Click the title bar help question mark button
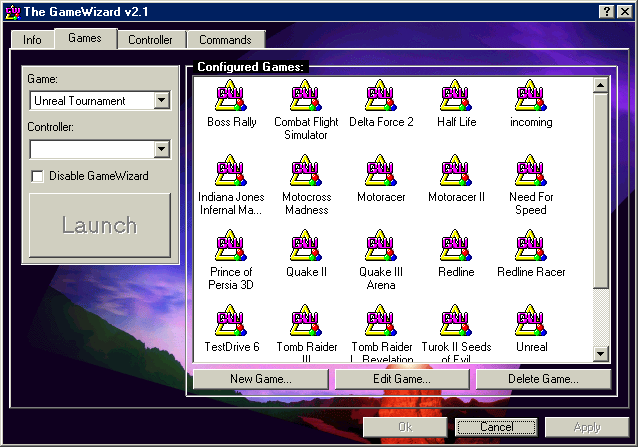This screenshot has height=447, width=638. 607,12
